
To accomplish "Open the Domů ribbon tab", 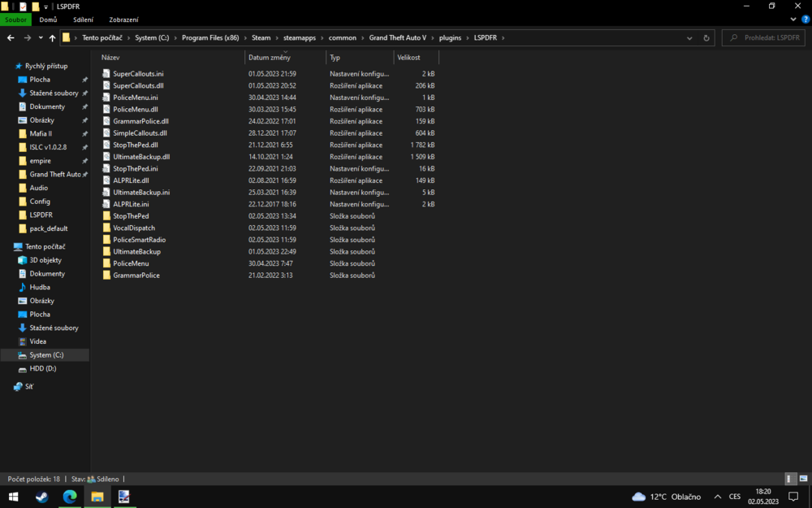I will point(48,20).
